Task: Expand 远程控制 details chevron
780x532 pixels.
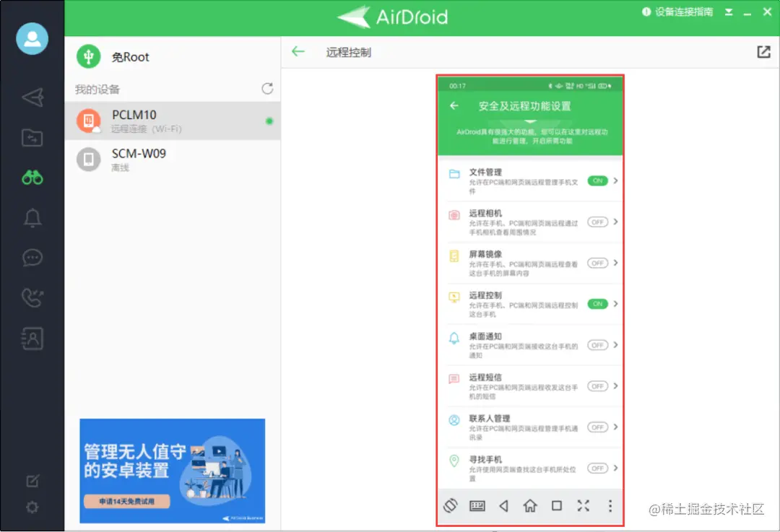Action: [x=616, y=304]
